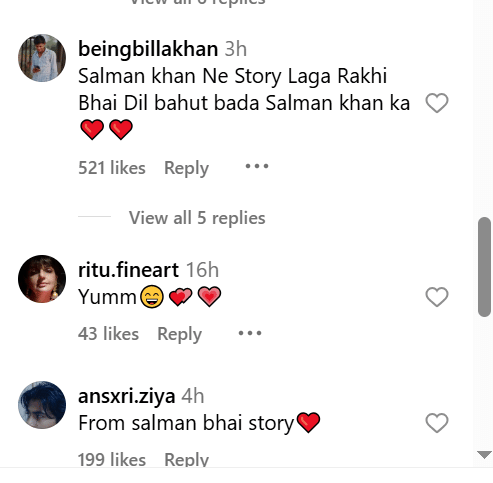Viewport: 493px width, 483px height.
Task: Open ritu.fineart username link
Action: pyautogui.click(x=128, y=270)
